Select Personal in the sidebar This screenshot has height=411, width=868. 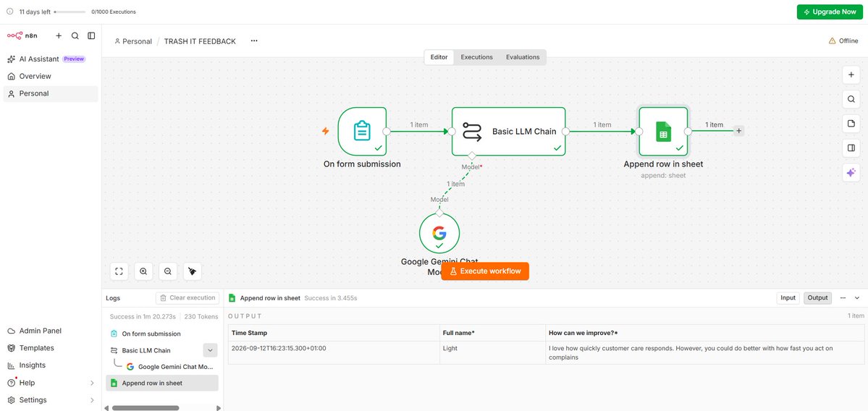point(51,93)
